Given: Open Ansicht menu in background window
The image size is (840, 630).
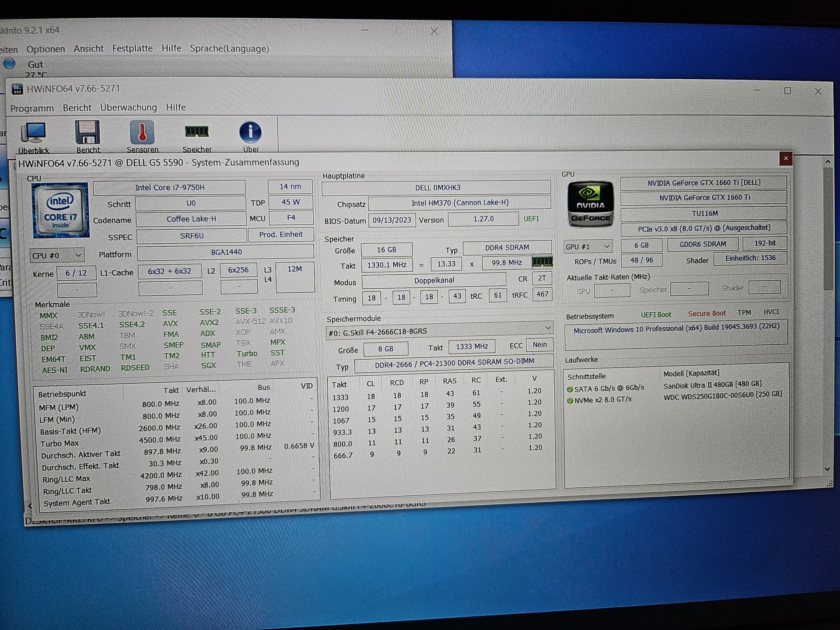Looking at the screenshot, I should pos(88,49).
